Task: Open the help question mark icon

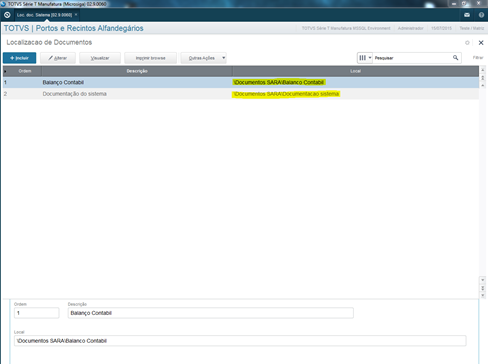Action: [x=481, y=15]
